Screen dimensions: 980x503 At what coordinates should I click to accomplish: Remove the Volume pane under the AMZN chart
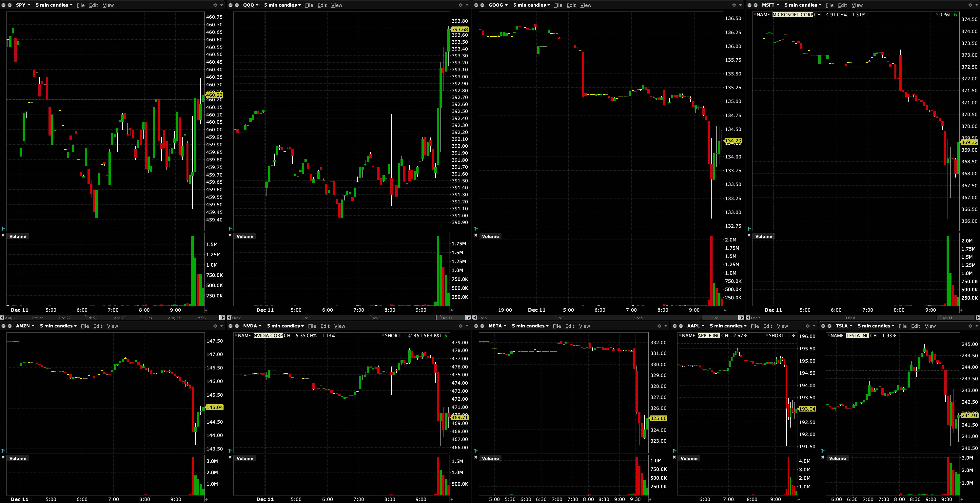coord(3,457)
